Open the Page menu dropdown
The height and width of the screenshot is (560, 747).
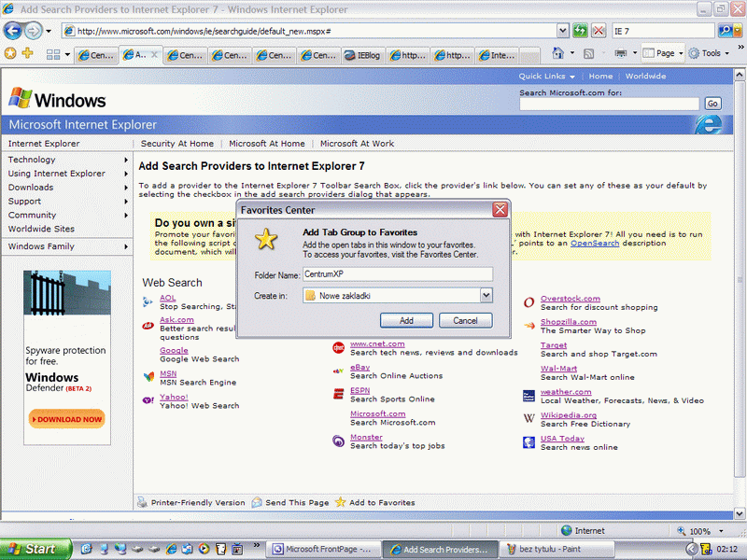[x=664, y=54]
